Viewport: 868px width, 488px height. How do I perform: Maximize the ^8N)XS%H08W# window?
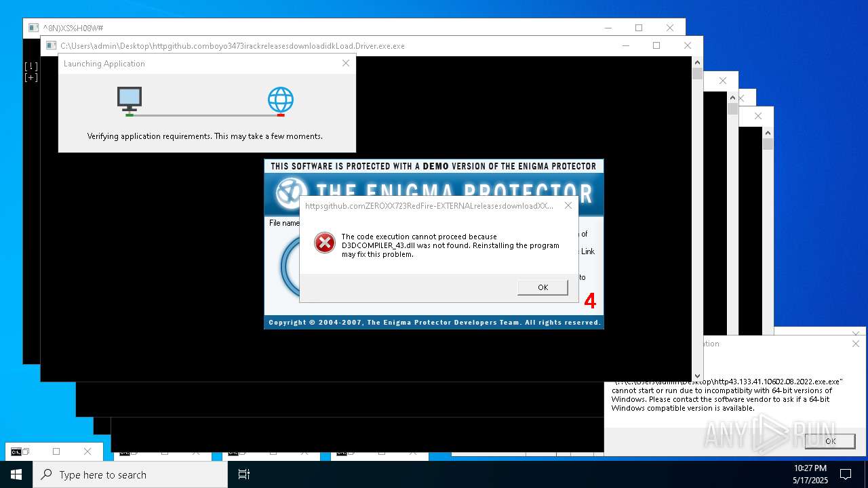[639, 28]
